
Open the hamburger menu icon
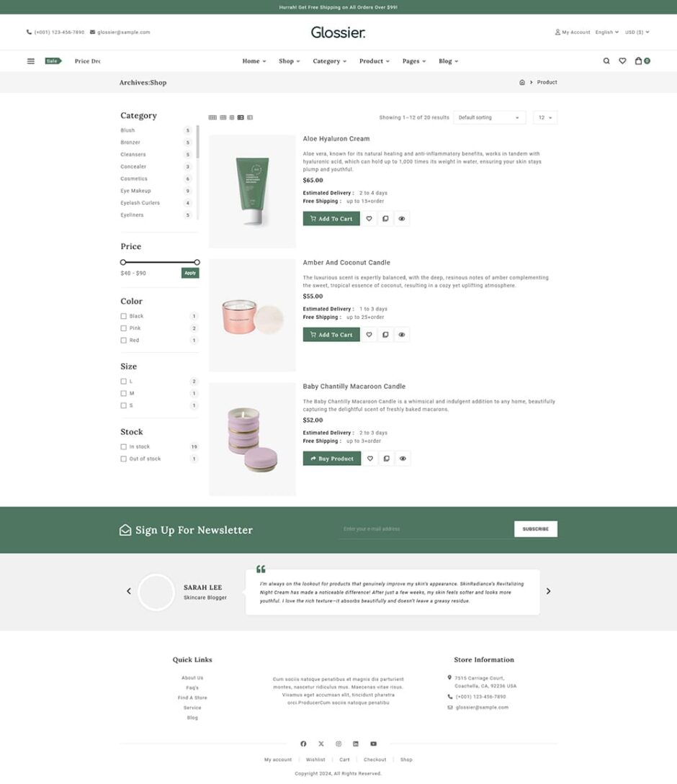click(30, 61)
